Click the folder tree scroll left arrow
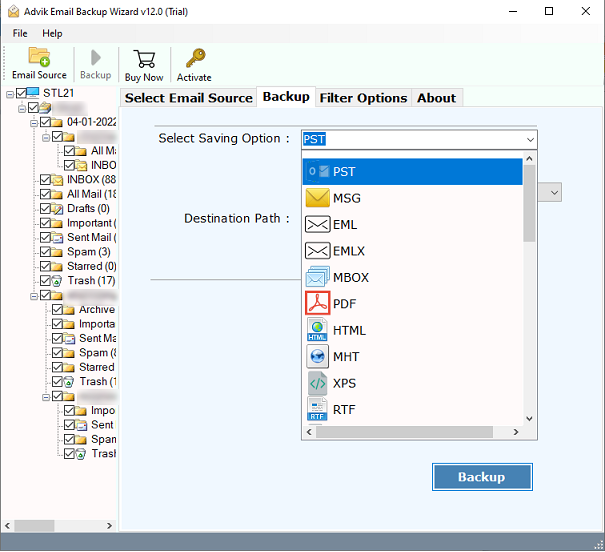The image size is (605, 552). 7,525
